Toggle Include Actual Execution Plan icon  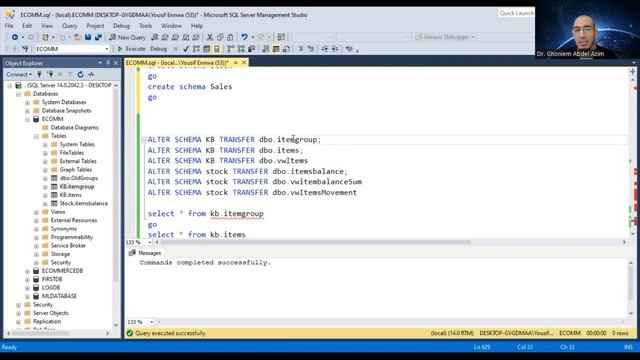point(231,49)
